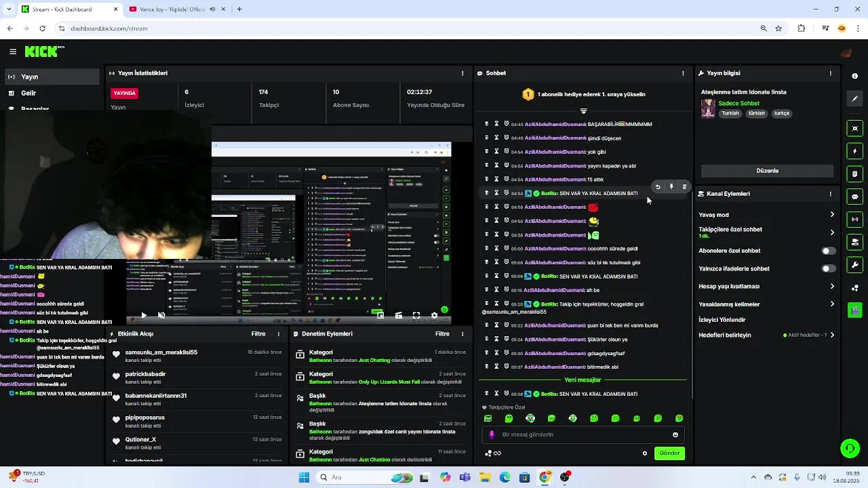Open the Kick hamburger menu
Image resolution: width=868 pixels, height=488 pixels.
(13, 52)
